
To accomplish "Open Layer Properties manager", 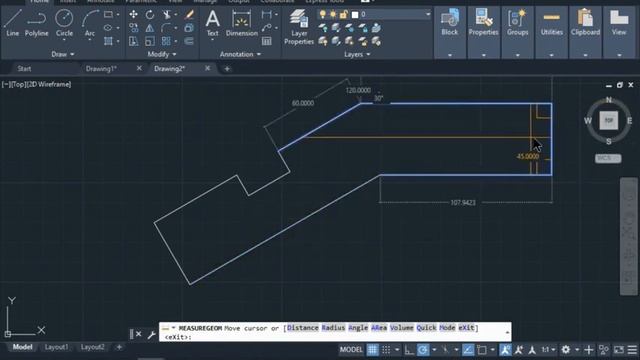I will 299,27.
